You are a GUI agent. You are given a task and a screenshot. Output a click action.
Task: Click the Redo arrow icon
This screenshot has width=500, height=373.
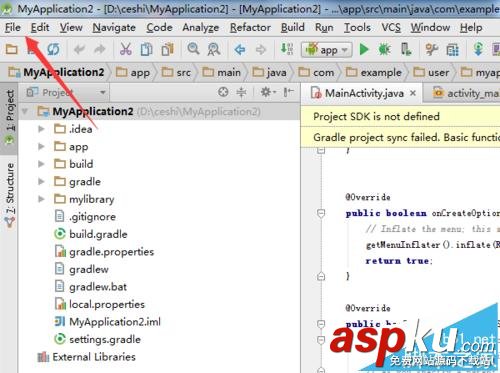(x=99, y=50)
